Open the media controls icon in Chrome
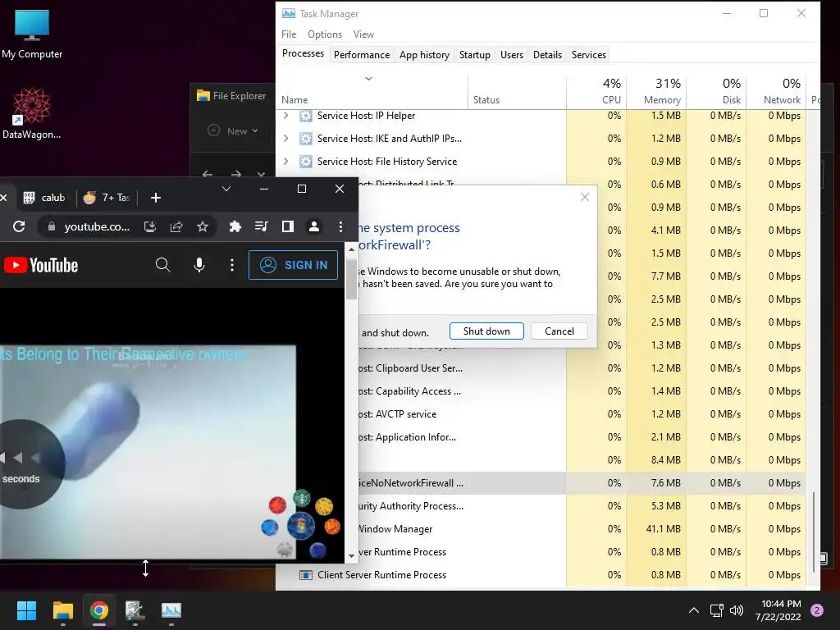 [261, 226]
